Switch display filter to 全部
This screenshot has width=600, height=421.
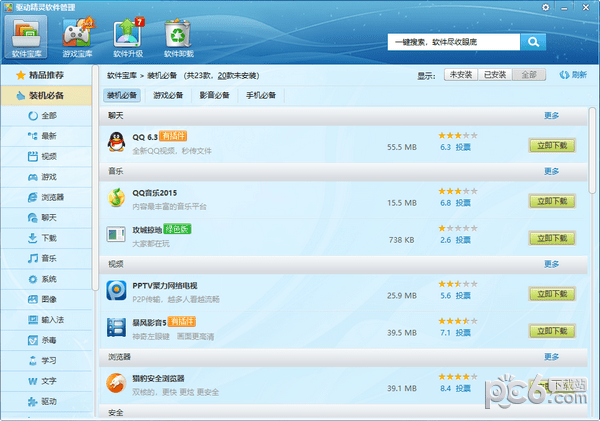click(528, 75)
